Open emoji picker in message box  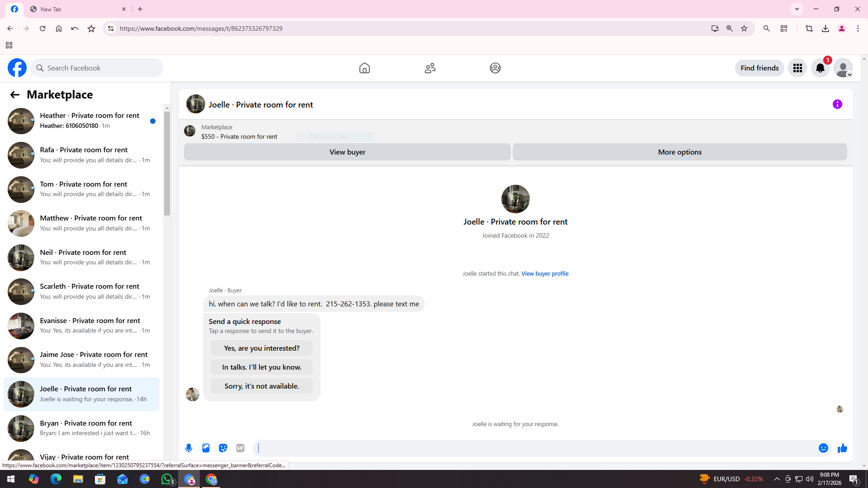[823, 448]
